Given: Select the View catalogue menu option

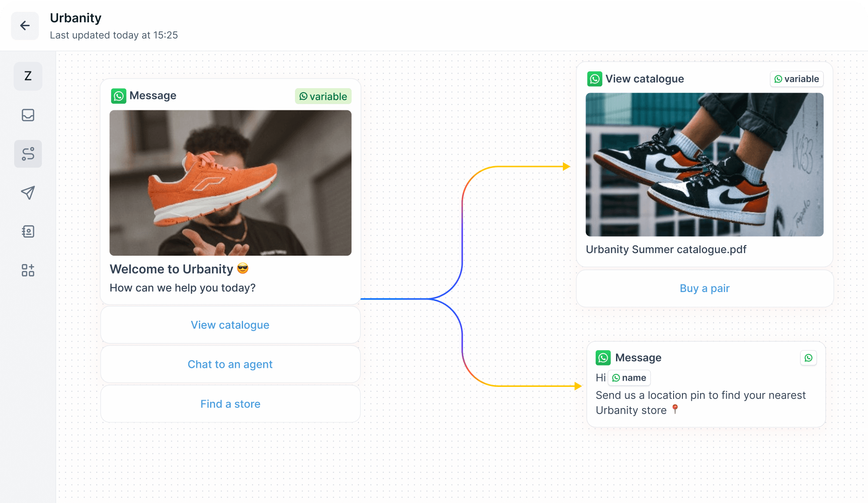Looking at the screenshot, I should click(x=230, y=325).
